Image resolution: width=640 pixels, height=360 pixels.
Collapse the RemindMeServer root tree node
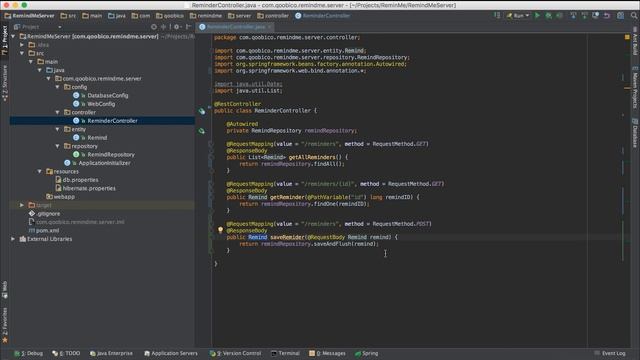pyautogui.click(x=13, y=36)
